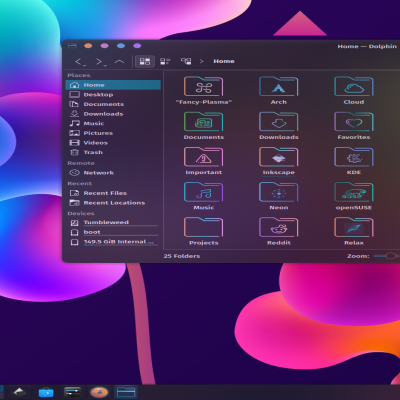Screen dimensions: 400x400
Task: Switch to details tree view mode
Action: pos(186,61)
